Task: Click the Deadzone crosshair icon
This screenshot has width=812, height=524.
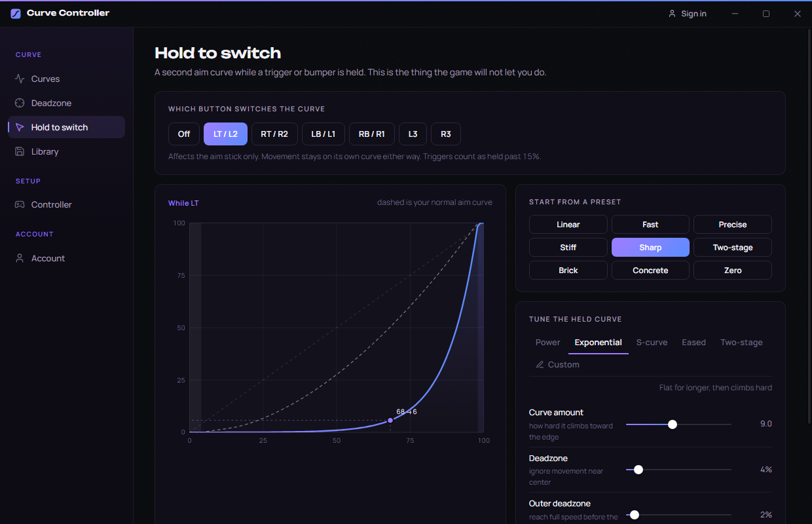Action: click(x=20, y=103)
